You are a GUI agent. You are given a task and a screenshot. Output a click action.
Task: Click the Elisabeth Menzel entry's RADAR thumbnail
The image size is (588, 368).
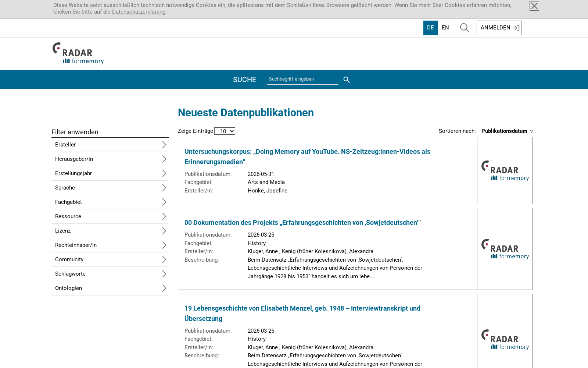(x=505, y=340)
